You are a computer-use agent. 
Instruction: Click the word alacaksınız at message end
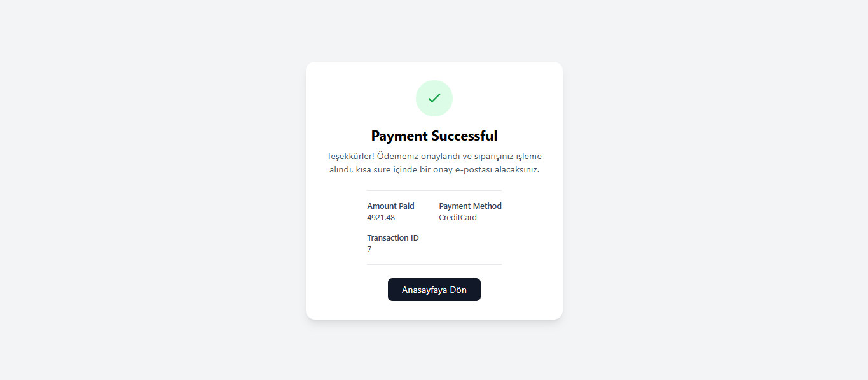pos(517,170)
